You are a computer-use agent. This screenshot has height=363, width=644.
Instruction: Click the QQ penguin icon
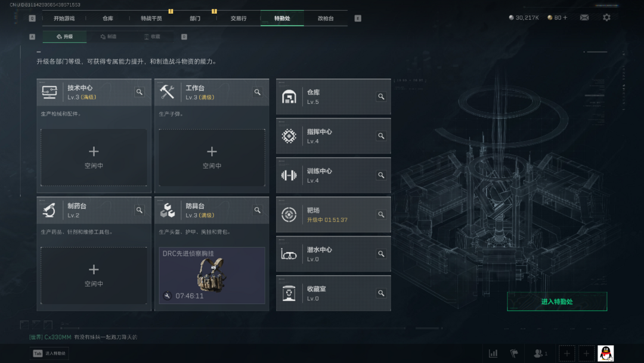point(605,353)
